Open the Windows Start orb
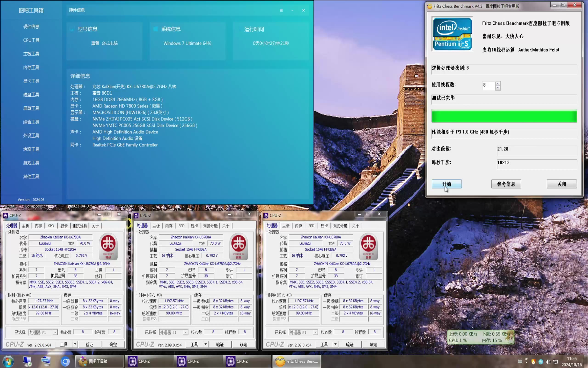Screen dimensions: 588x368 (8, 361)
